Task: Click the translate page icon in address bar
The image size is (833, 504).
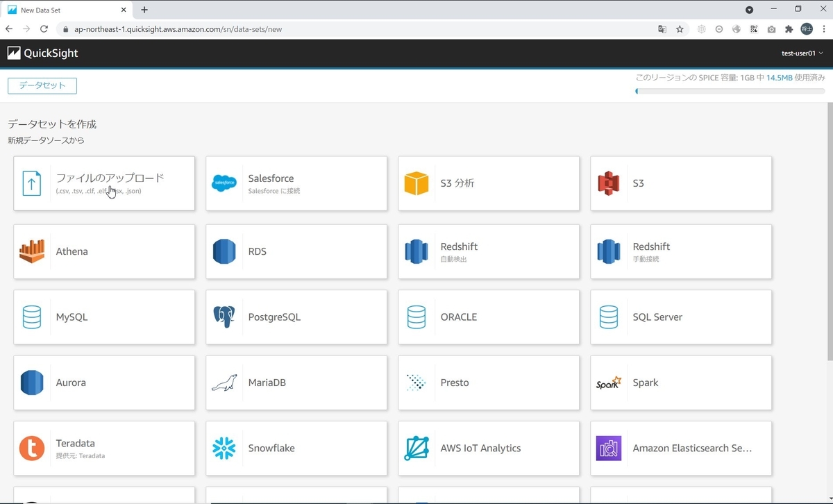Action: [662, 29]
